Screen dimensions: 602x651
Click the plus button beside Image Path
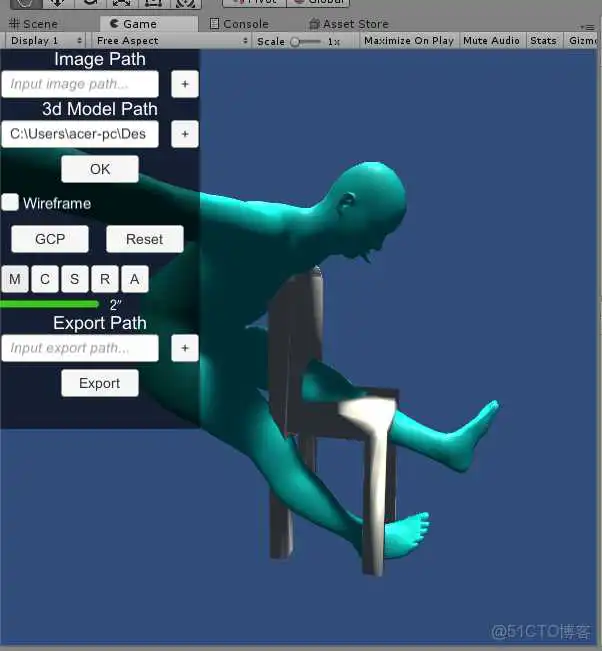pos(185,84)
